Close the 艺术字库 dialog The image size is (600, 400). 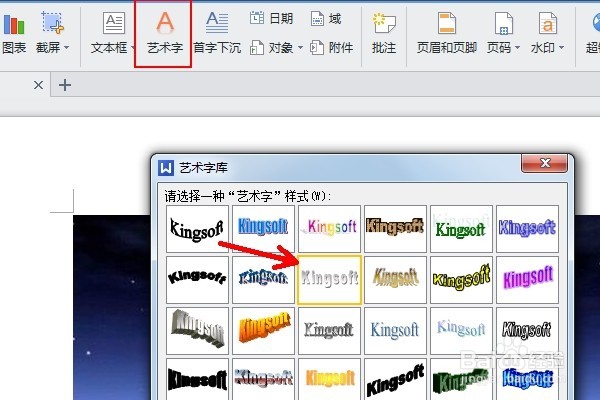544,163
